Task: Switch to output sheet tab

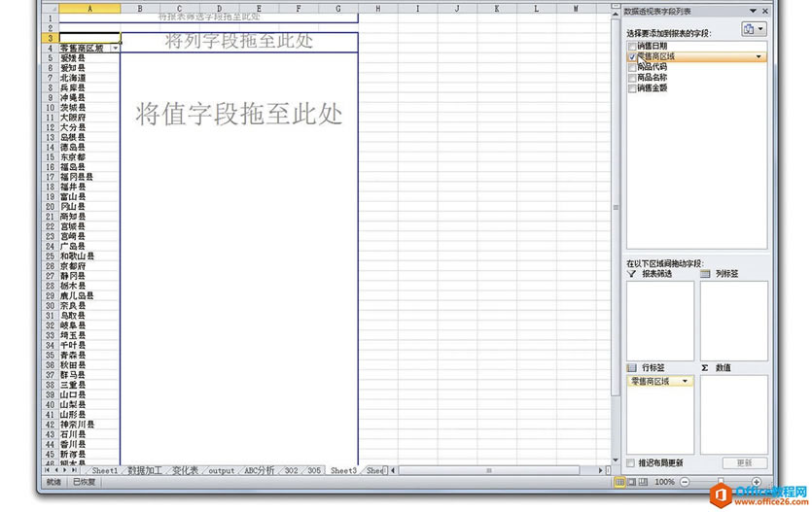Action: point(221,470)
